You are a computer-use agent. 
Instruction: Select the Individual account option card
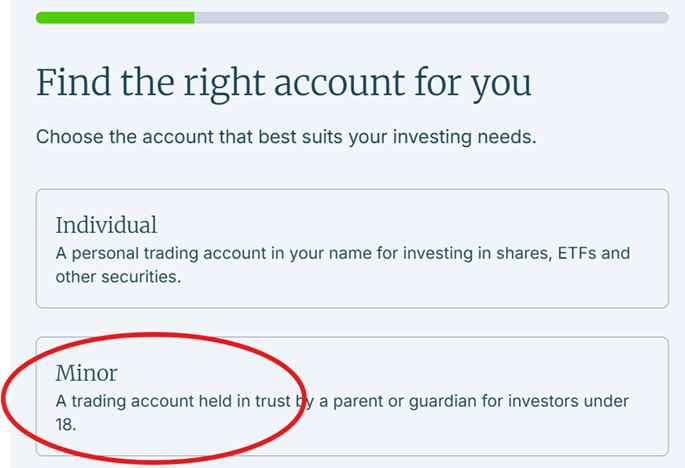(x=352, y=248)
